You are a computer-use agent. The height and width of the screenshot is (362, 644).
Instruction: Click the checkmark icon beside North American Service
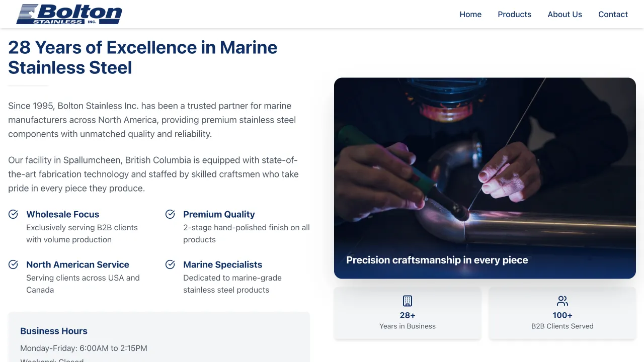pos(14,264)
